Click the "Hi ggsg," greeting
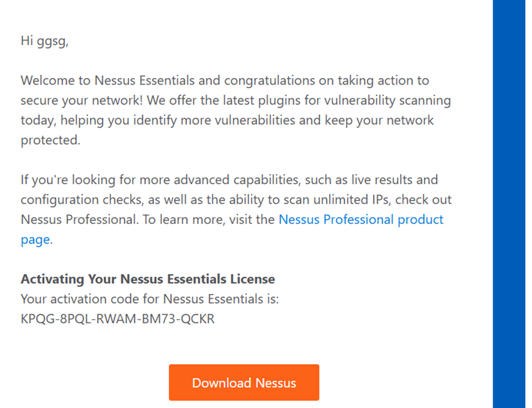The height and width of the screenshot is (408, 532). point(44,41)
